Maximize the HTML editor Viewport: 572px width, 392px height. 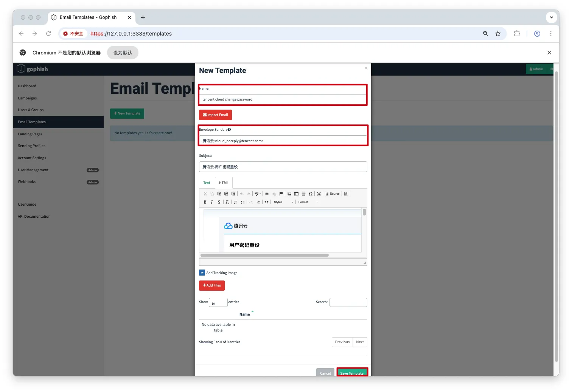click(319, 194)
